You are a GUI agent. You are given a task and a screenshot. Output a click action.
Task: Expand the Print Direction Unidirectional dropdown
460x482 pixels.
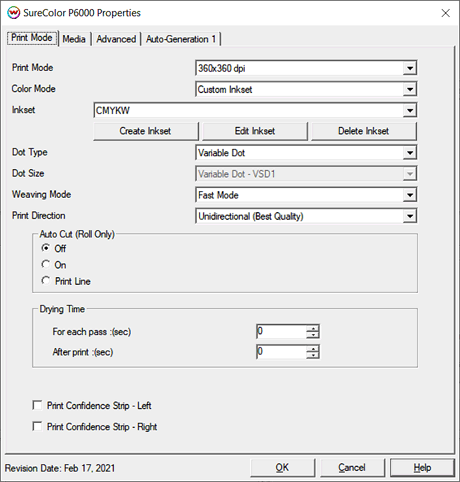(x=306, y=216)
